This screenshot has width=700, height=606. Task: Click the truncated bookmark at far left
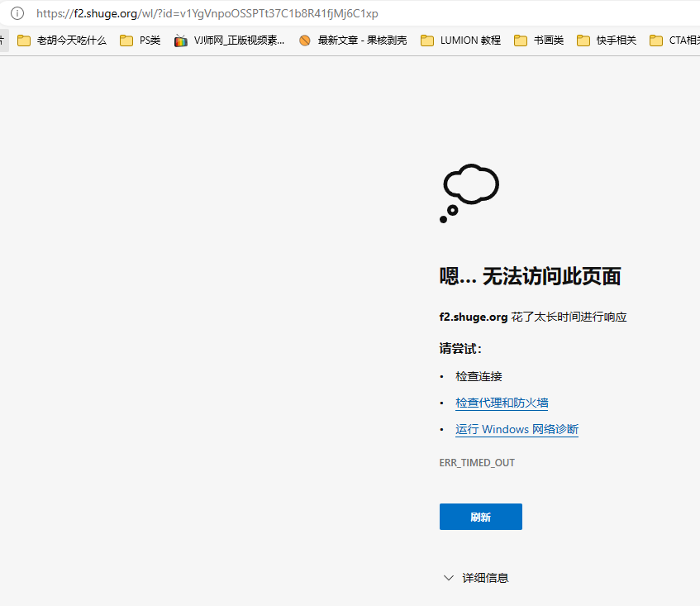click(x=2, y=39)
